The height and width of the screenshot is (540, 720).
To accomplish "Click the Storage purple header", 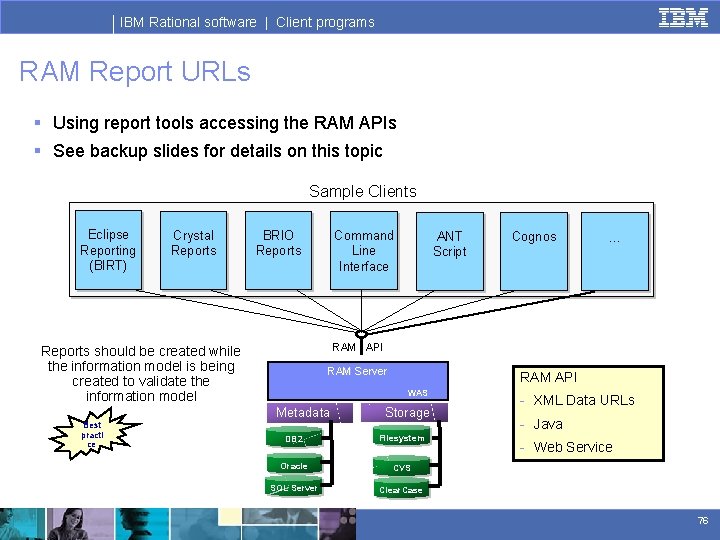I will pyautogui.click(x=404, y=412).
